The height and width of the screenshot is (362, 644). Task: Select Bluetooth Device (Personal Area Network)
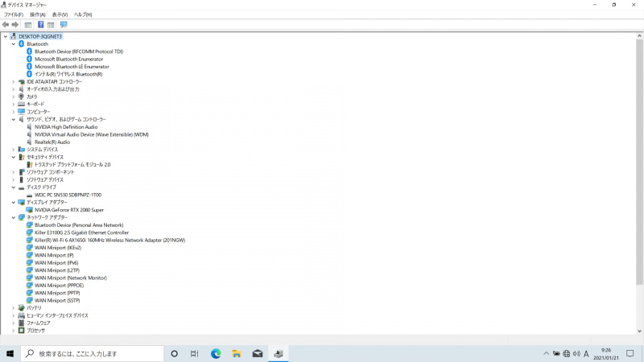79,225
